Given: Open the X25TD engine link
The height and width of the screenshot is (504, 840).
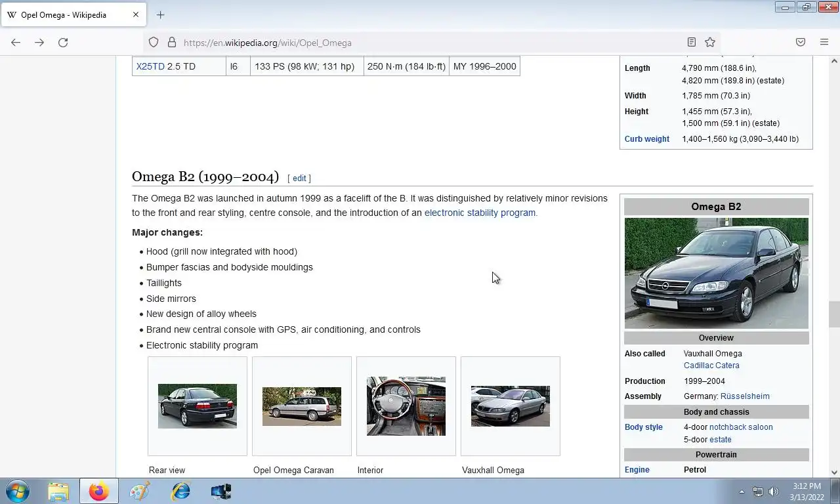Looking at the screenshot, I should (x=150, y=66).
